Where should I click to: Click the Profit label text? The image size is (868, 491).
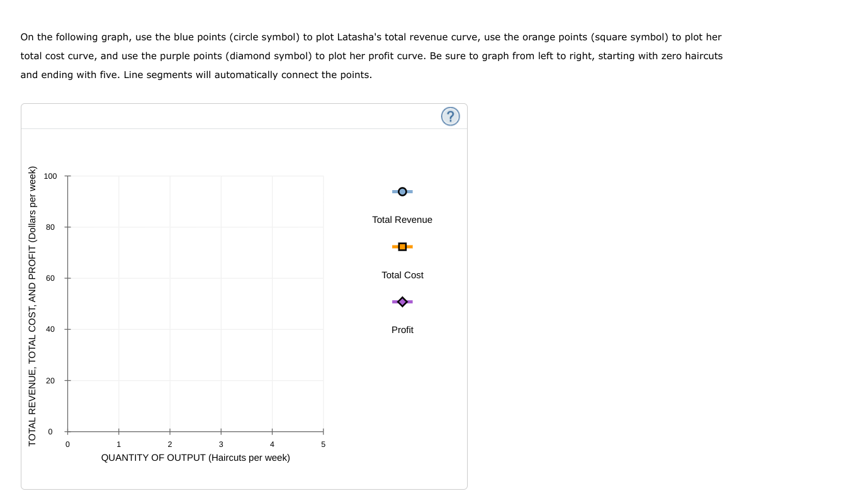pos(402,330)
